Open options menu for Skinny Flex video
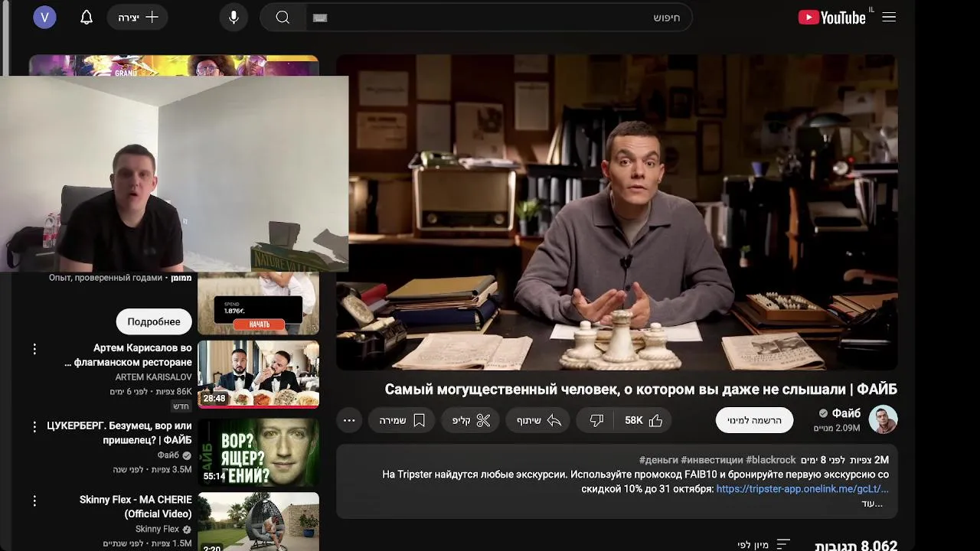Viewport: 980px width, 551px height. [x=34, y=500]
